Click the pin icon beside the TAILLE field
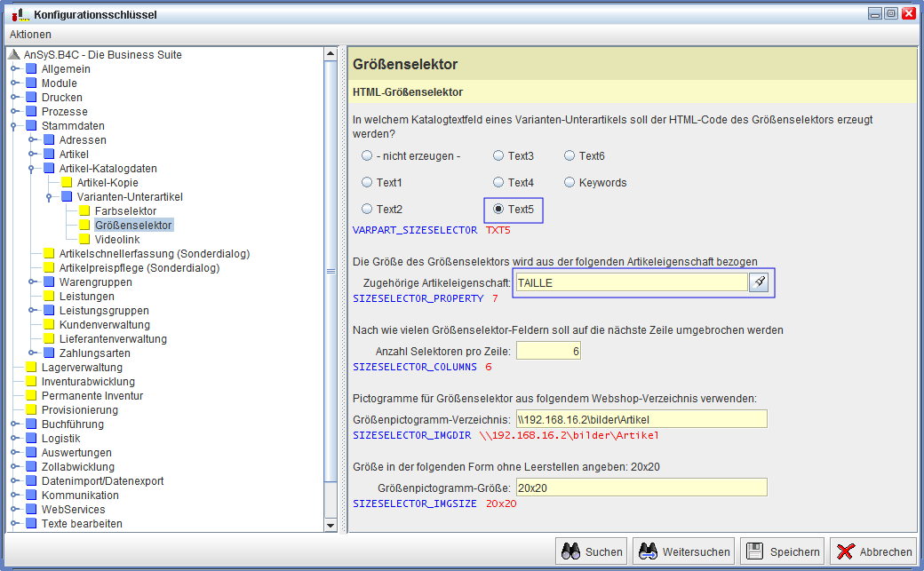This screenshot has height=571, width=924. coord(759,282)
